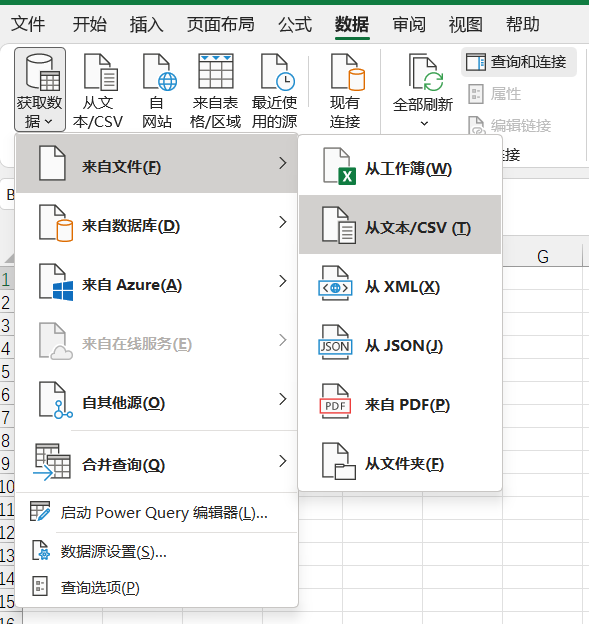Select the column G header
This screenshot has height=624, width=589.
click(542, 256)
